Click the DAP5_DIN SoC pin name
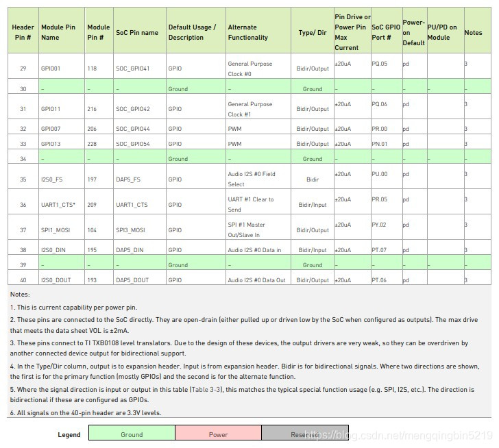Image resolution: width=499 pixels, height=448 pixels. point(130,250)
